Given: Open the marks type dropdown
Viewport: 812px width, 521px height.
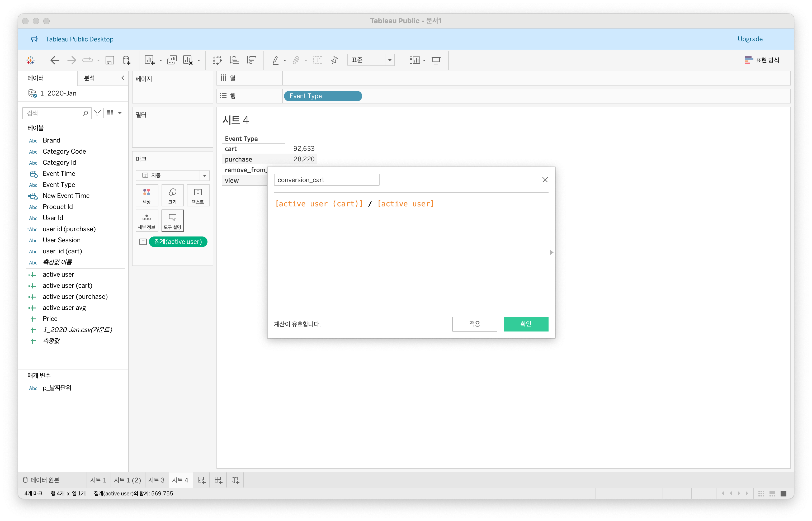Looking at the screenshot, I should coord(204,175).
